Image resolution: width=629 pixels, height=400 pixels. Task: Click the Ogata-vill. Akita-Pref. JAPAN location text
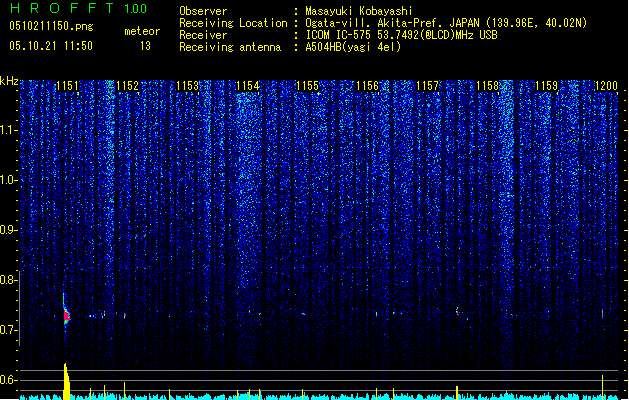[x=446, y=23]
